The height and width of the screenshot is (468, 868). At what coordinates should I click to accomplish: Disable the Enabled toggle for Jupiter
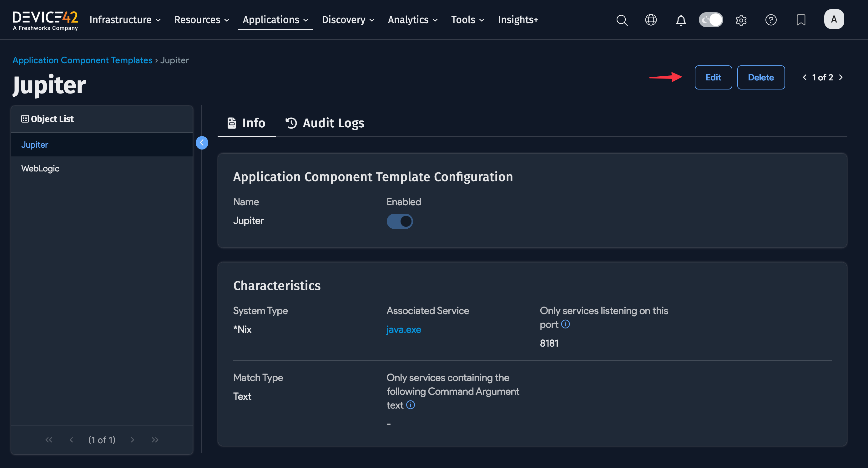tap(400, 221)
